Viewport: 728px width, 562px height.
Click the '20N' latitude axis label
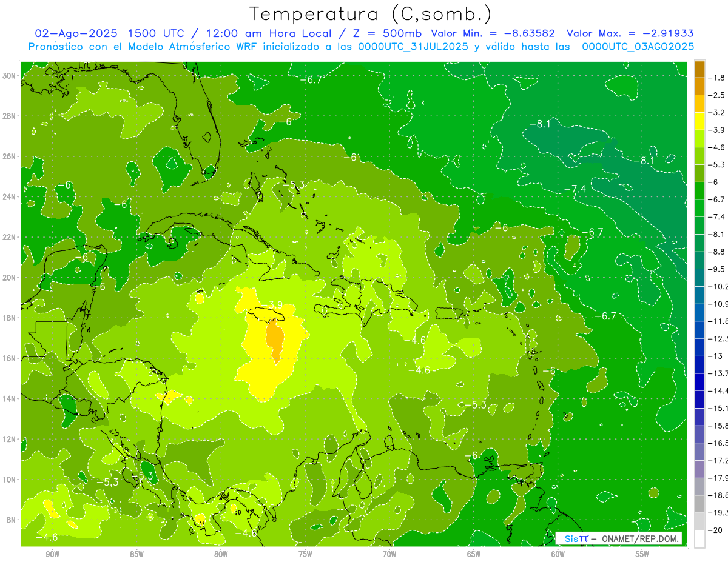pyautogui.click(x=8, y=278)
